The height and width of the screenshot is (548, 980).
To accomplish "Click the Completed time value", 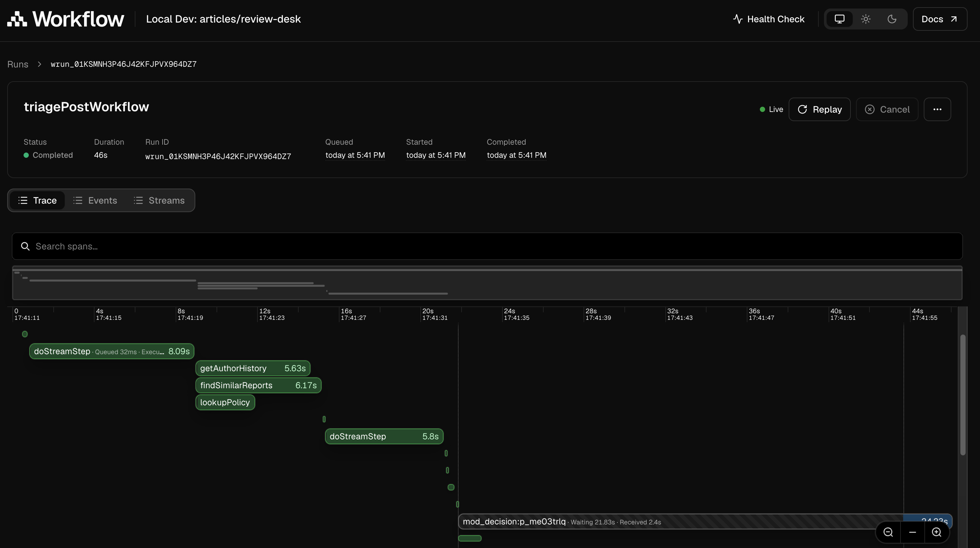I will (x=516, y=155).
